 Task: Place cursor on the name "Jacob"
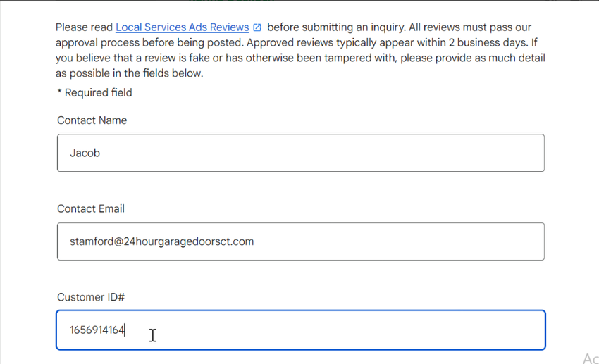click(85, 153)
